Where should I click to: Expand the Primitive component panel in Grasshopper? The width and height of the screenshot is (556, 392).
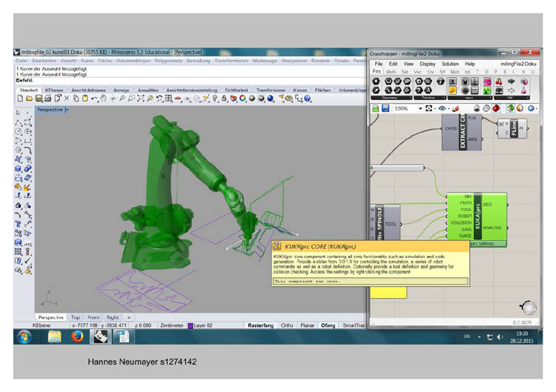(x=428, y=98)
